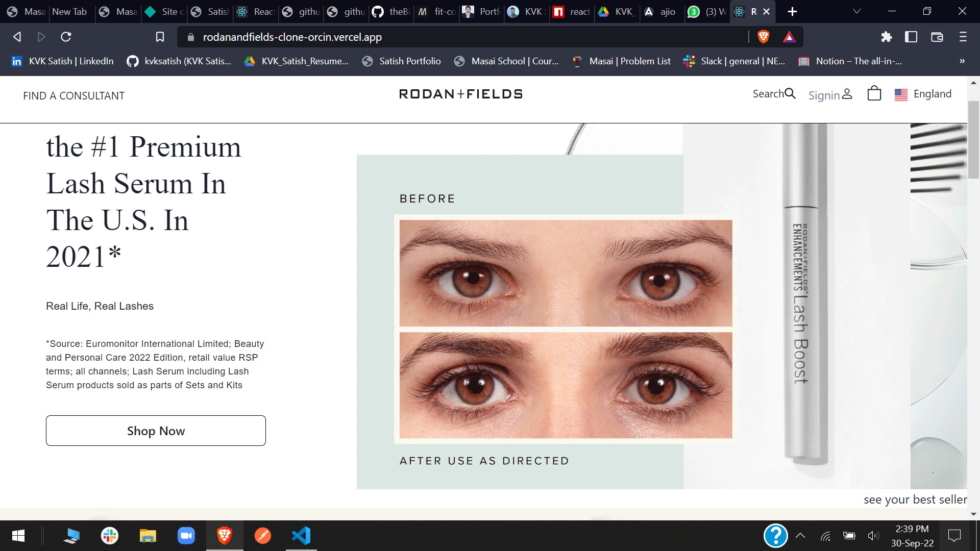Image resolution: width=980 pixels, height=551 pixels.
Task: Switch to the New Tab tab
Action: point(70,11)
